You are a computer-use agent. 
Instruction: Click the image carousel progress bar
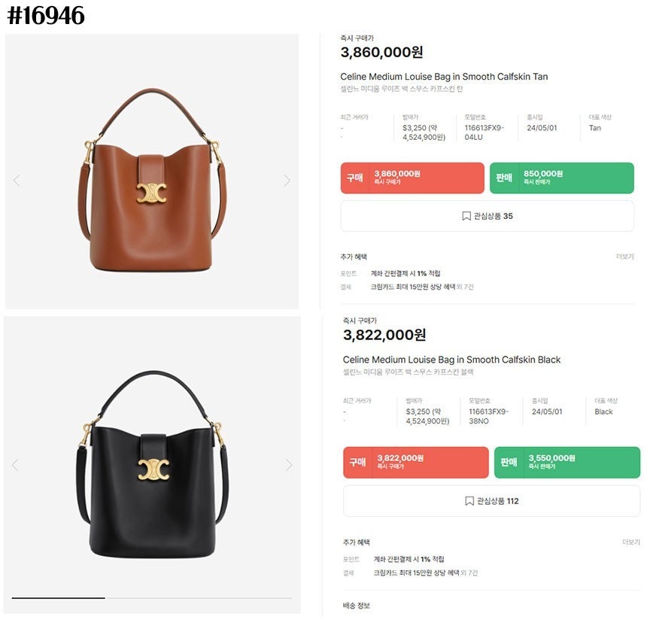pos(152,598)
